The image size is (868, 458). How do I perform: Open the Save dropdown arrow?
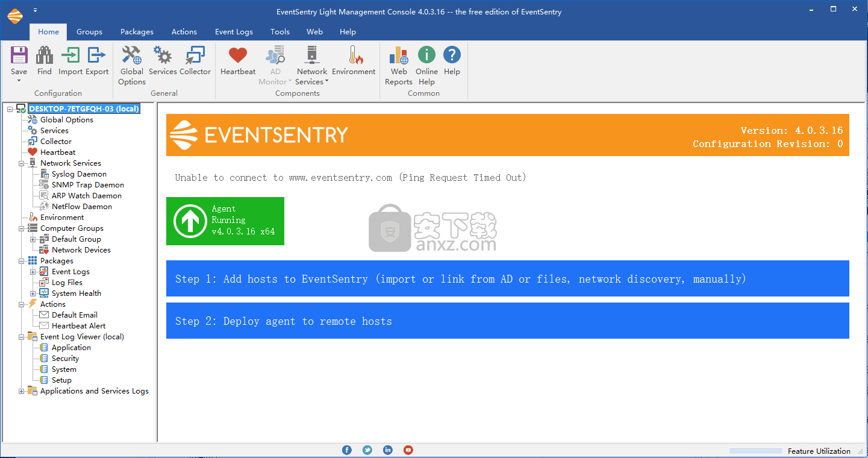point(19,80)
